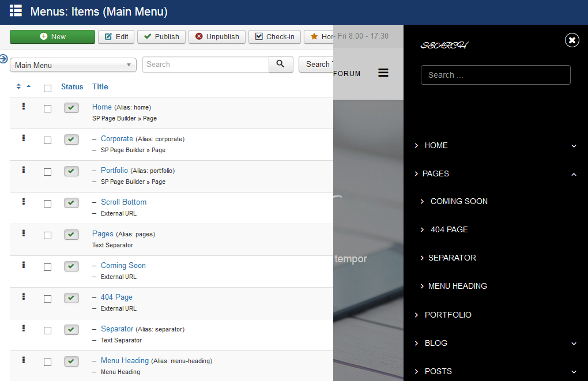Click the green New button

coord(52,37)
